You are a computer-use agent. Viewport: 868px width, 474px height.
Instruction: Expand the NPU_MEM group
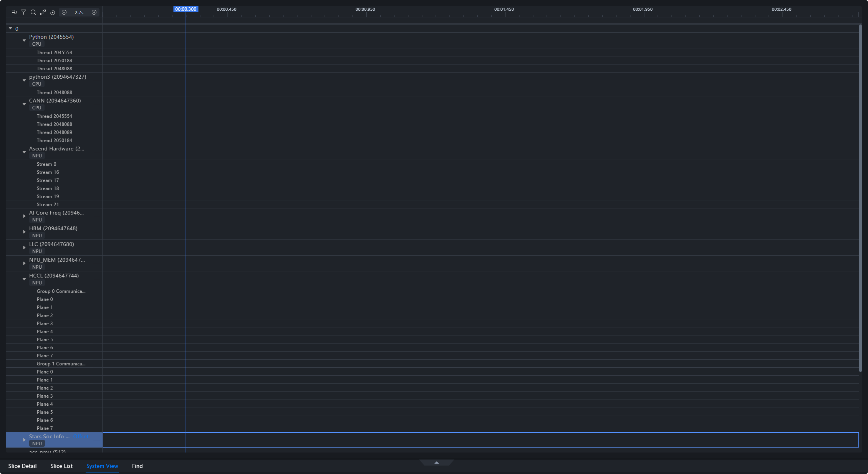[x=24, y=263]
